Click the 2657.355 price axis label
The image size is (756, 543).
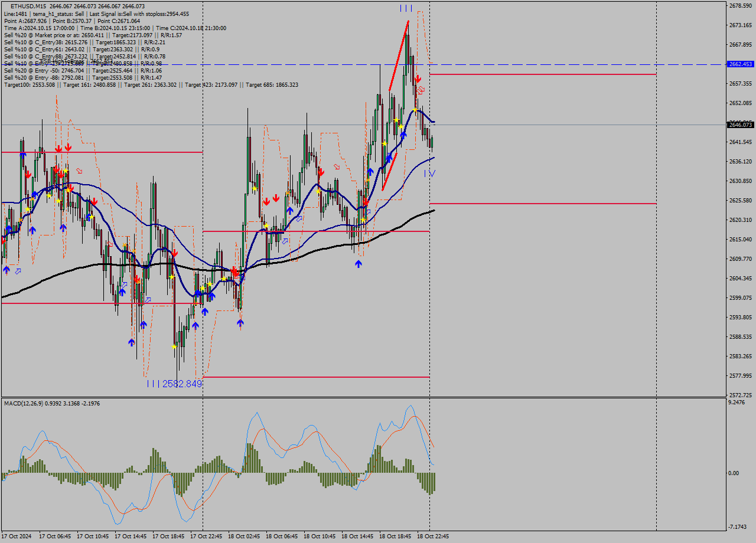point(741,84)
